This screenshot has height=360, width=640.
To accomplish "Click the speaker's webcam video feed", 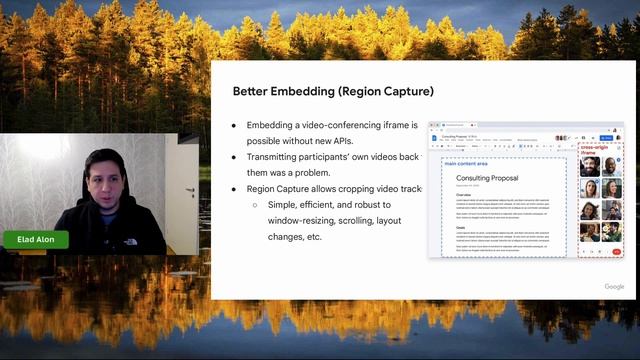I will point(100,194).
